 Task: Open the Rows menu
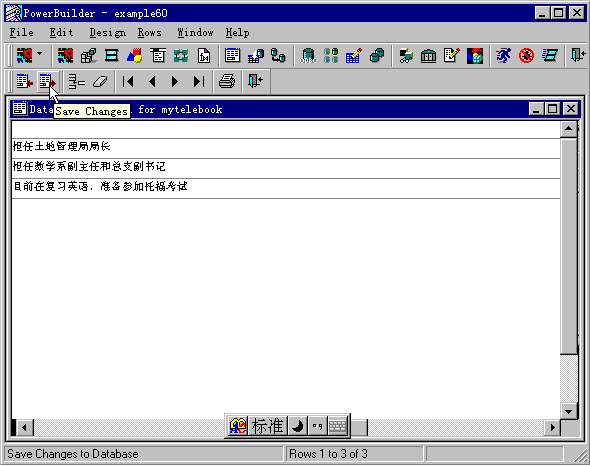tap(149, 33)
